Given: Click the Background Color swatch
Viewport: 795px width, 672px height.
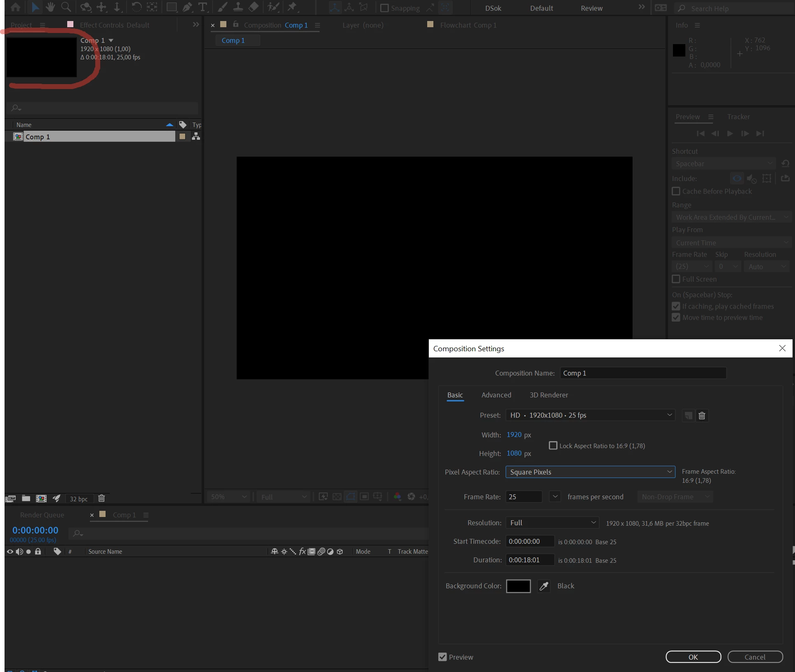Looking at the screenshot, I should (x=518, y=586).
